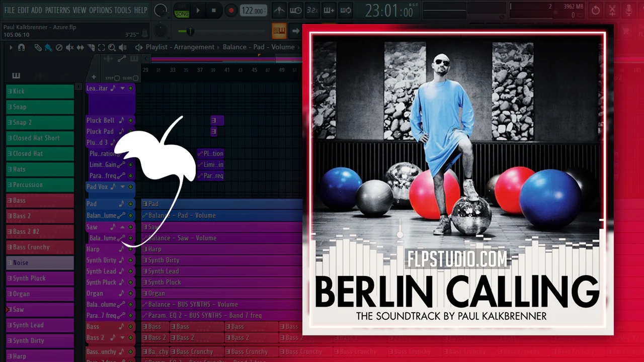Select the Slice tool
644x362 pixels.
[x=91, y=47]
